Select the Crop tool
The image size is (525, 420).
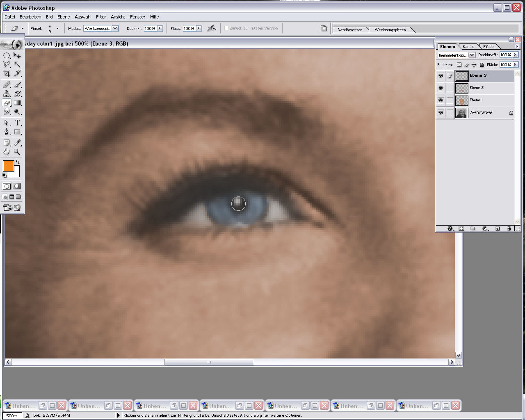tap(7, 74)
